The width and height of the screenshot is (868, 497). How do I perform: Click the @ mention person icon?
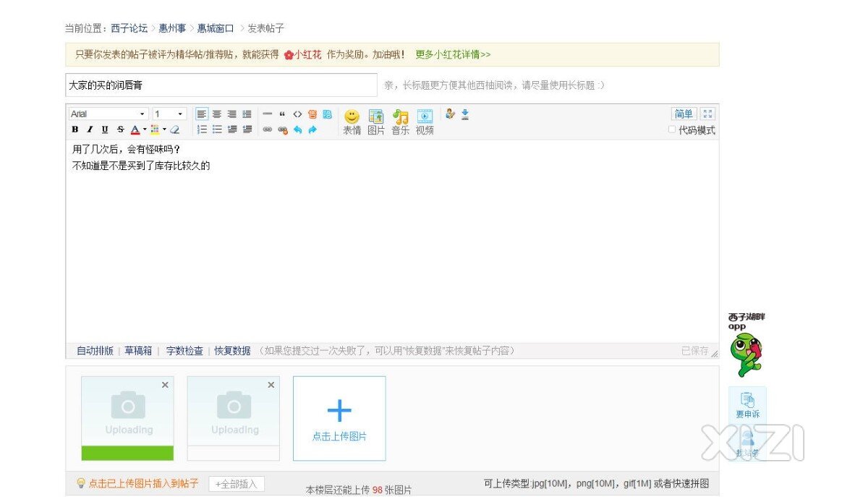pyautogui.click(x=450, y=114)
